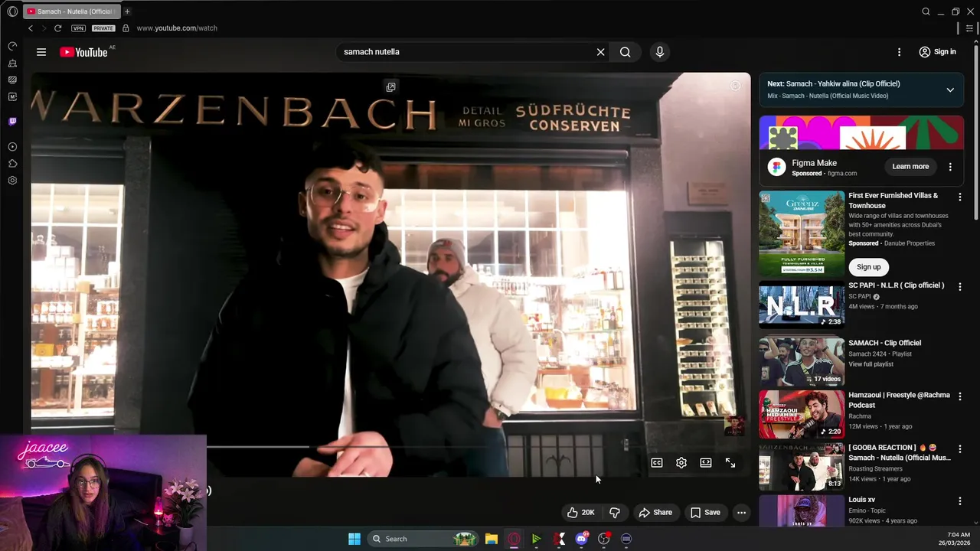
Task: Click Sign up on Danube Properties ad
Action: point(869,267)
